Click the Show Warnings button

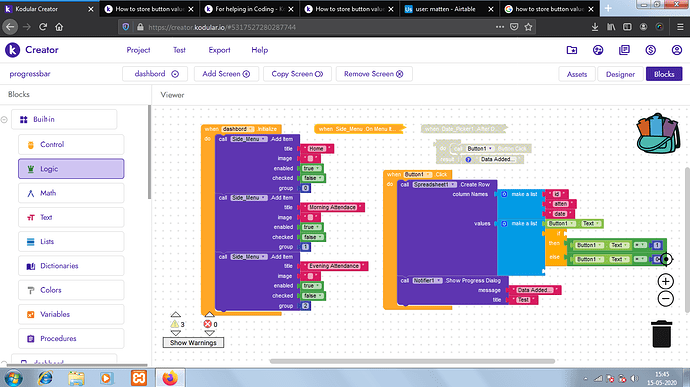(193, 343)
